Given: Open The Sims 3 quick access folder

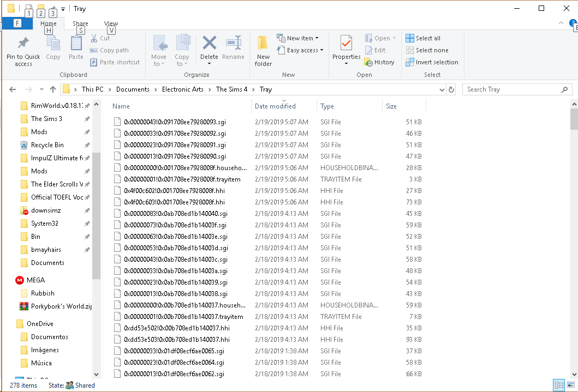Looking at the screenshot, I should [x=46, y=119].
